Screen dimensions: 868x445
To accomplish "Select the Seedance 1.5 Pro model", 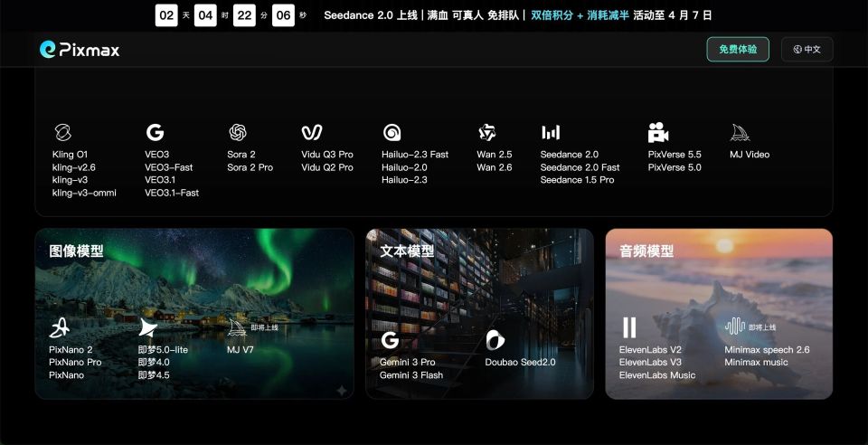I will (x=578, y=180).
